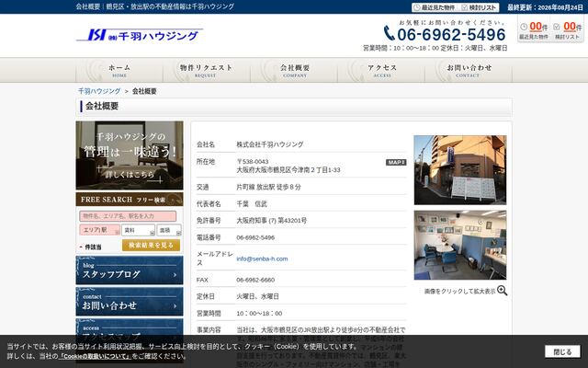This screenshot has width=588, height=368.
Task: Open the 賃料 dropdown
Action: [138, 230]
